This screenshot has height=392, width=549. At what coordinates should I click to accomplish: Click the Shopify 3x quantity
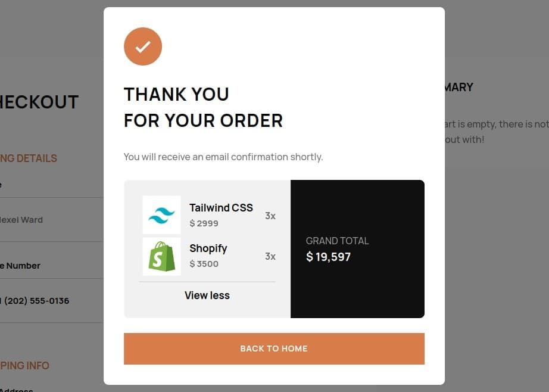270,256
